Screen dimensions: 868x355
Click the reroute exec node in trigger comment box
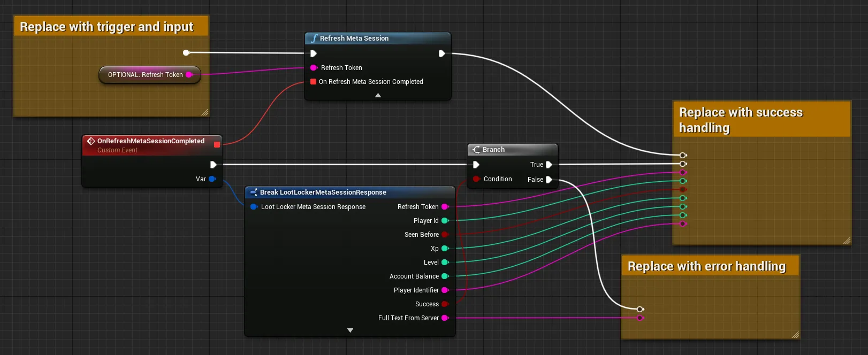pos(186,52)
